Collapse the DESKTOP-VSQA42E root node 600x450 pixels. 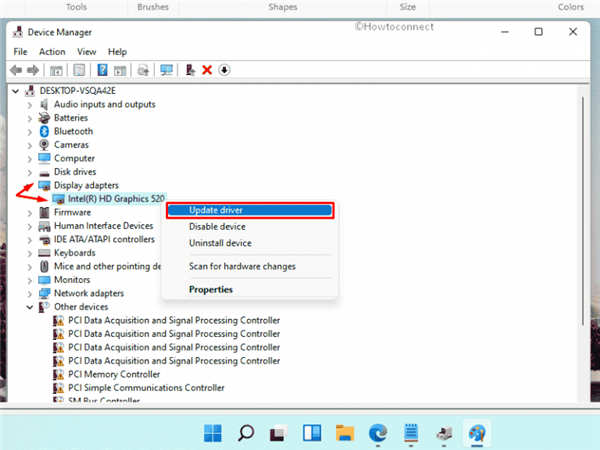pos(16,91)
